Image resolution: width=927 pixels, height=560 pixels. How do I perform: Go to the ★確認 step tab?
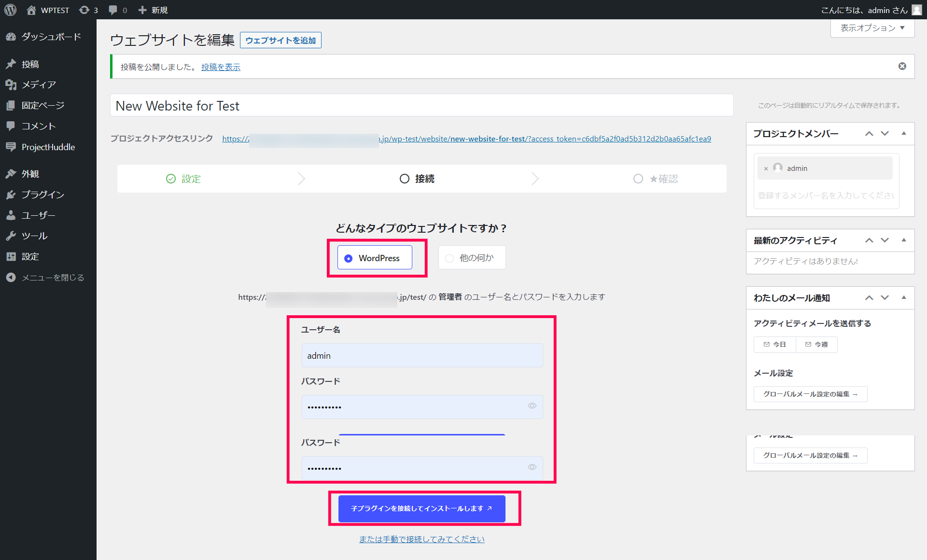click(x=656, y=179)
